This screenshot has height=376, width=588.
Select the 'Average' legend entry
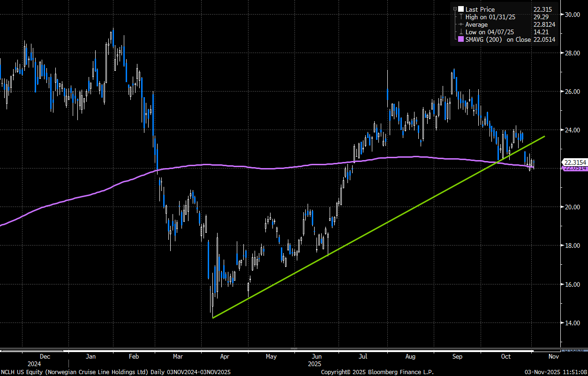477,24
